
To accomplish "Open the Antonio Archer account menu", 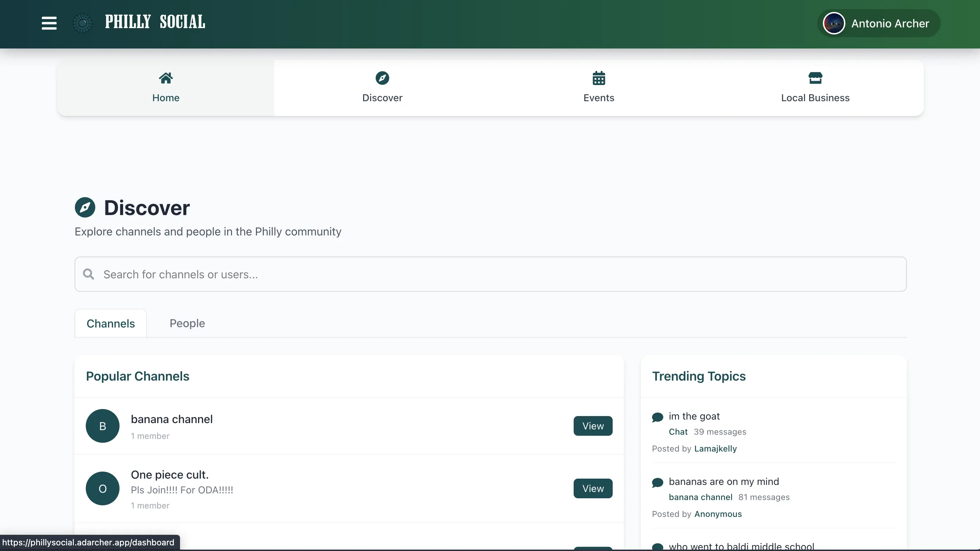I will point(890,23).
